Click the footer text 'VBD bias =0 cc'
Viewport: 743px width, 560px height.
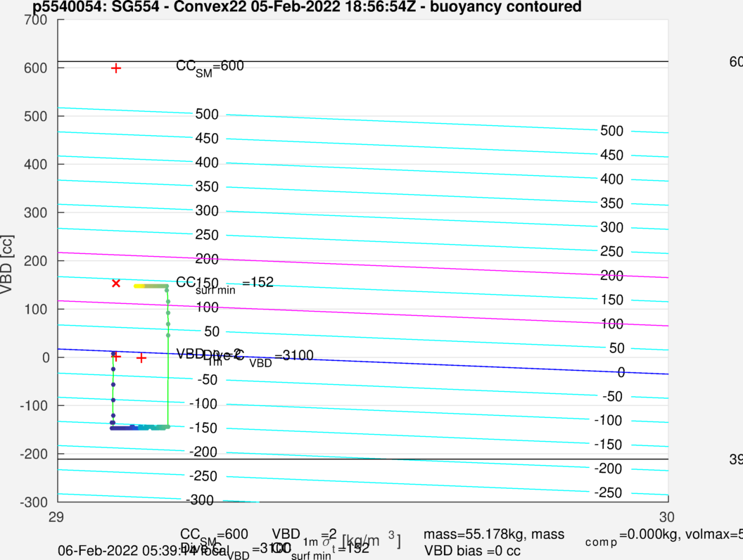pos(472,551)
